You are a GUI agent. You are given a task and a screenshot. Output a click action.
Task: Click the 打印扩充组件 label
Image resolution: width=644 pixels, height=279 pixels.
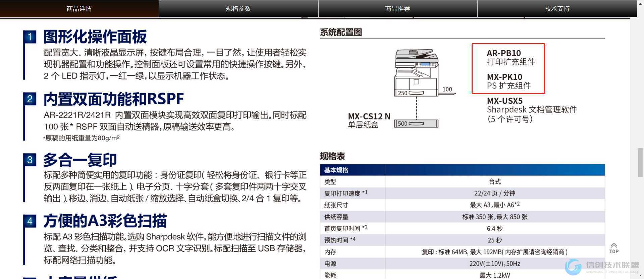pos(511,62)
